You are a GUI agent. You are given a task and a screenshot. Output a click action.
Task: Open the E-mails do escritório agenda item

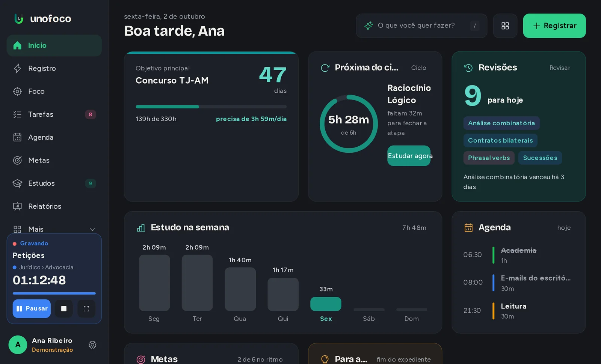[518, 283]
